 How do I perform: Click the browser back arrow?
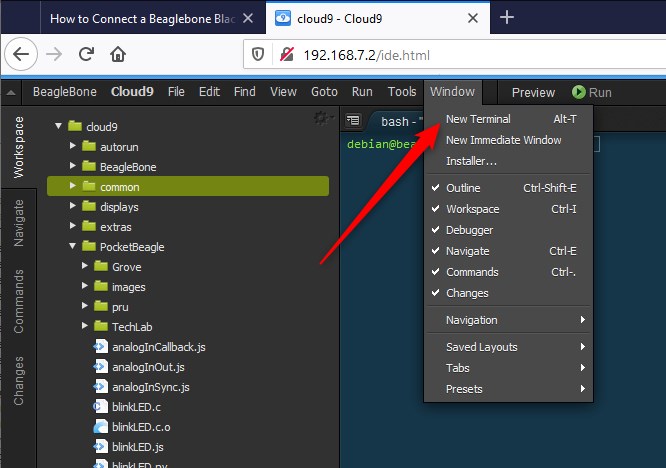click(x=23, y=54)
